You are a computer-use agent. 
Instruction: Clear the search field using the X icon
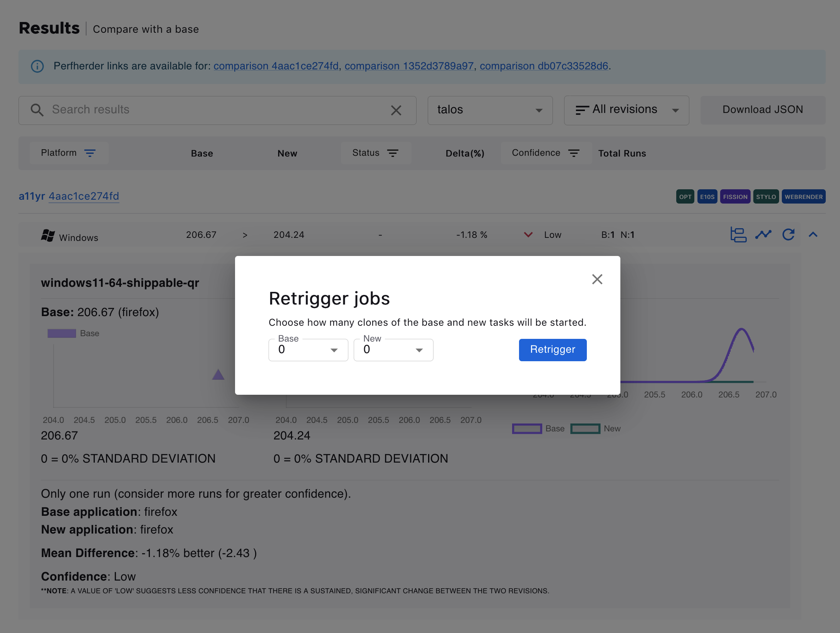click(396, 110)
